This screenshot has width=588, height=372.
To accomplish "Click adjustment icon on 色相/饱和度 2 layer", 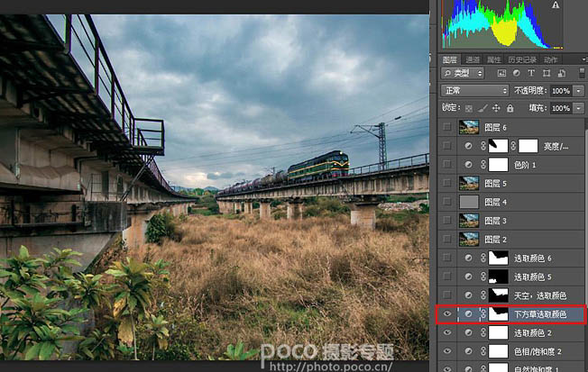I will [x=468, y=351].
